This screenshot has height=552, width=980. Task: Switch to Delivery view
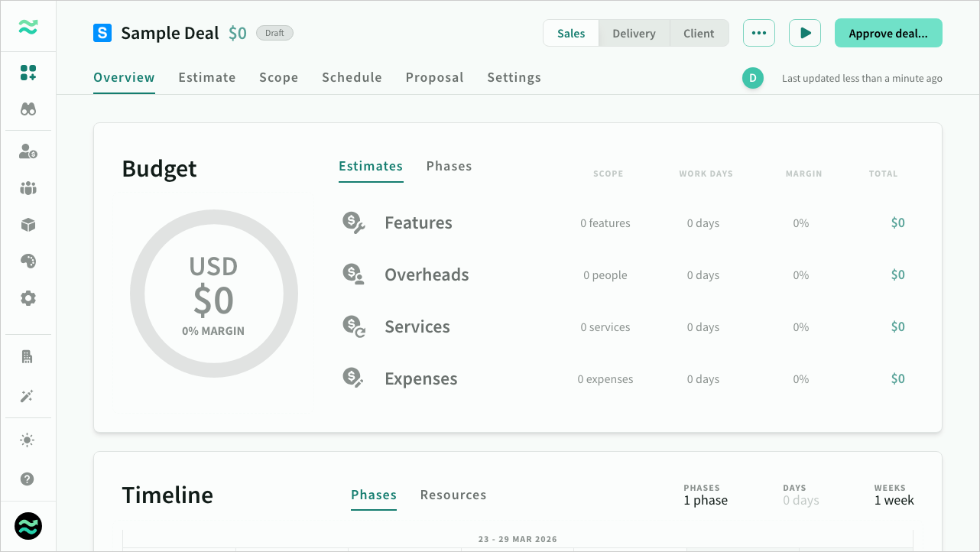[x=634, y=34]
